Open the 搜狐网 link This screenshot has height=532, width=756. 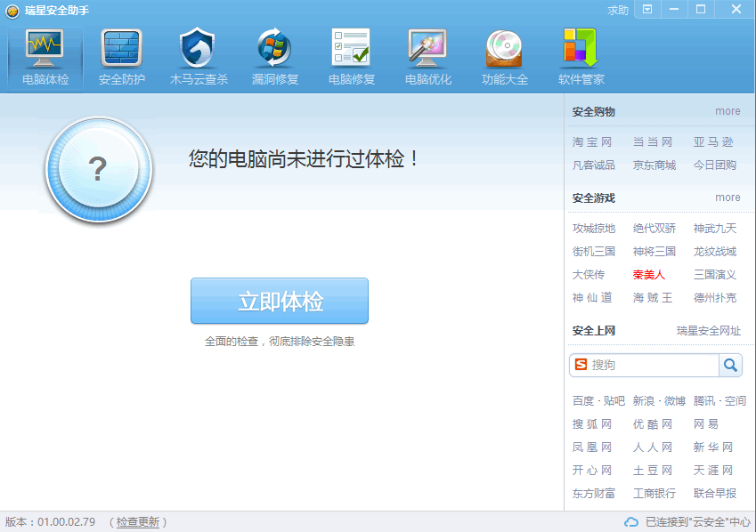pyautogui.click(x=592, y=424)
